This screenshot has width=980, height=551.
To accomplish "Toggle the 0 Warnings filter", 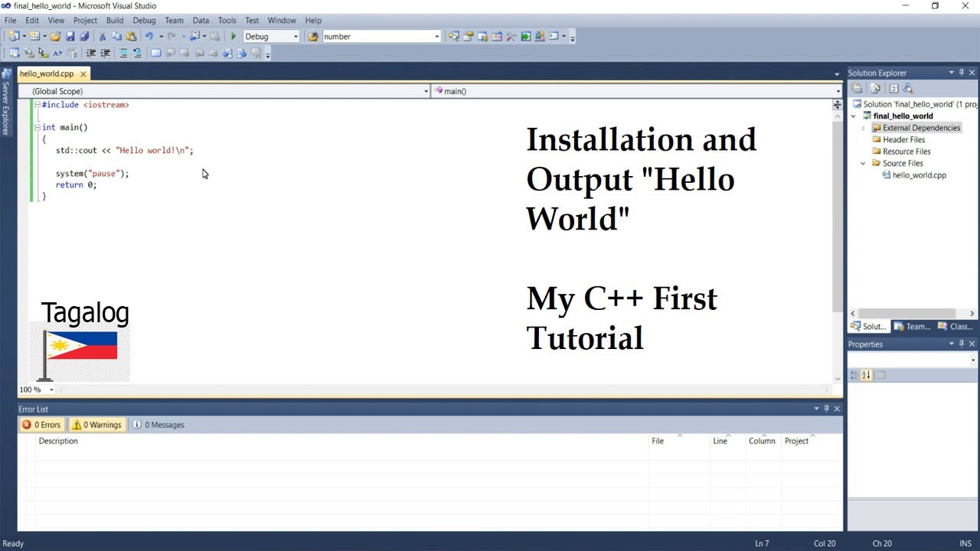I will coord(96,425).
